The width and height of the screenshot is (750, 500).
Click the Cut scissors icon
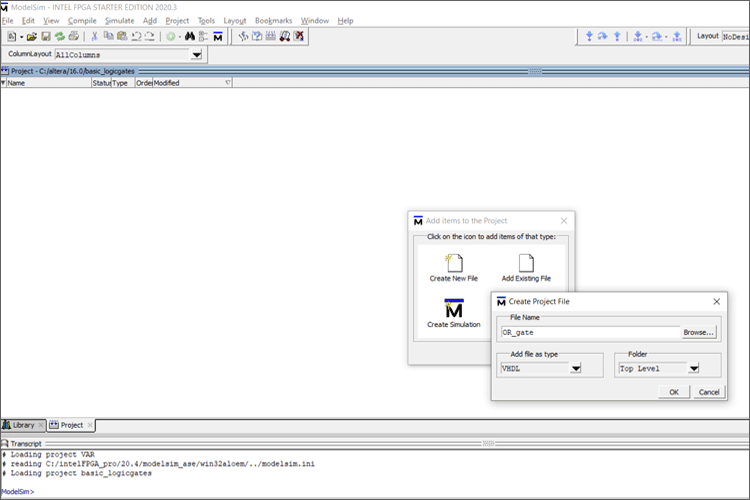(x=95, y=36)
